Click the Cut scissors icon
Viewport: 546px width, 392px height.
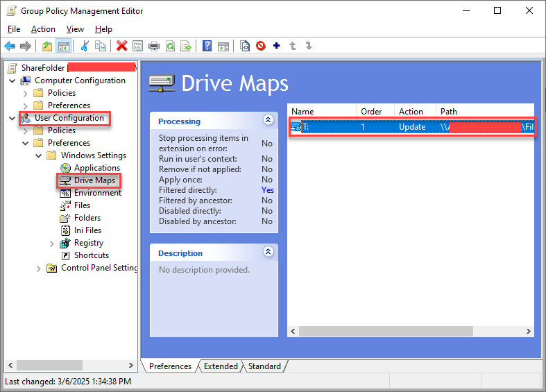85,46
